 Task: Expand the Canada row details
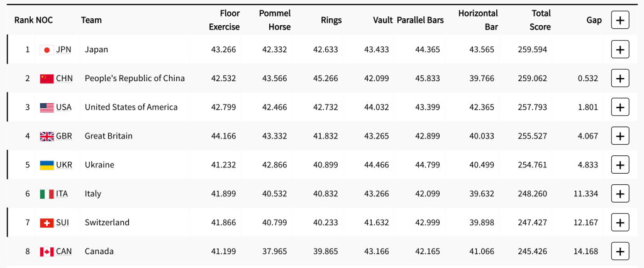(x=620, y=252)
